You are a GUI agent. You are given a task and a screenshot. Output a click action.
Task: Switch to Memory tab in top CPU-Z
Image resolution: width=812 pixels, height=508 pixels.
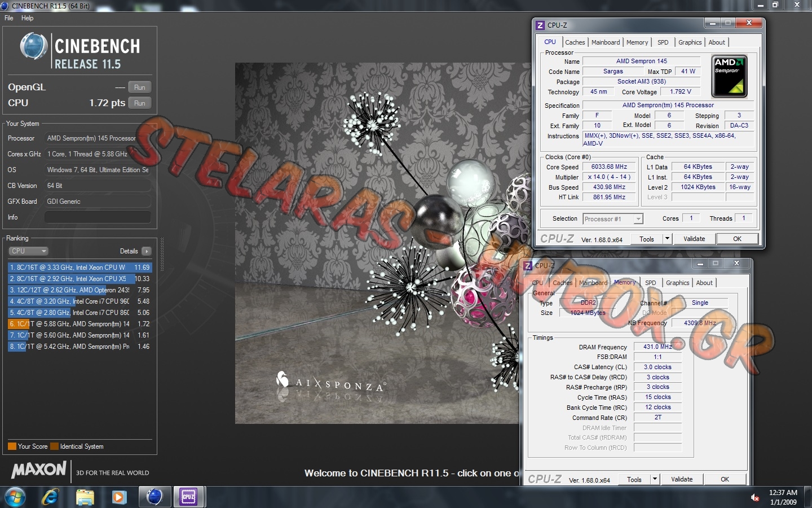click(637, 42)
